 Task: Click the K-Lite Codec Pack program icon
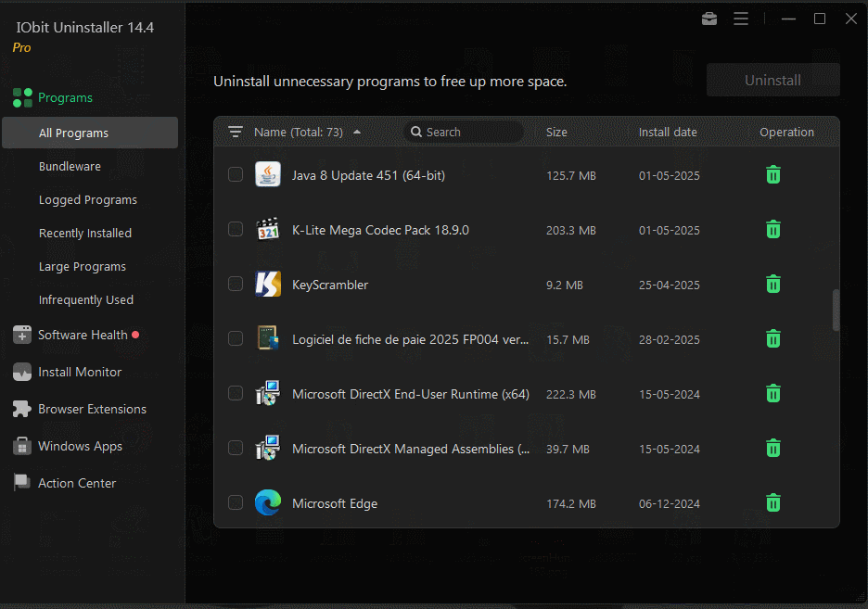point(268,229)
